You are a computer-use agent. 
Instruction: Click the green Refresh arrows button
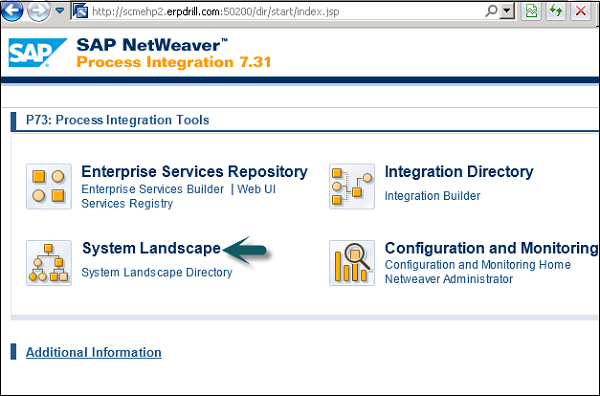click(x=556, y=11)
